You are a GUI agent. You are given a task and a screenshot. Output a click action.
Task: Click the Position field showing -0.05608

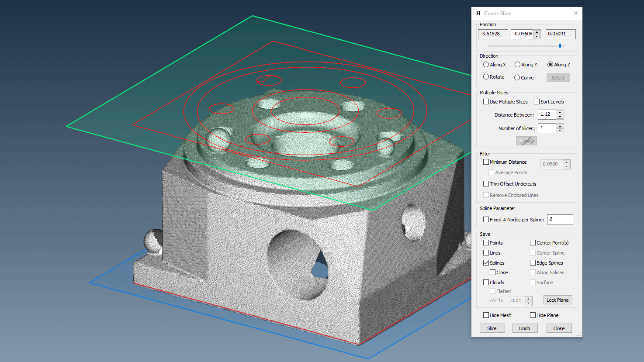point(523,34)
